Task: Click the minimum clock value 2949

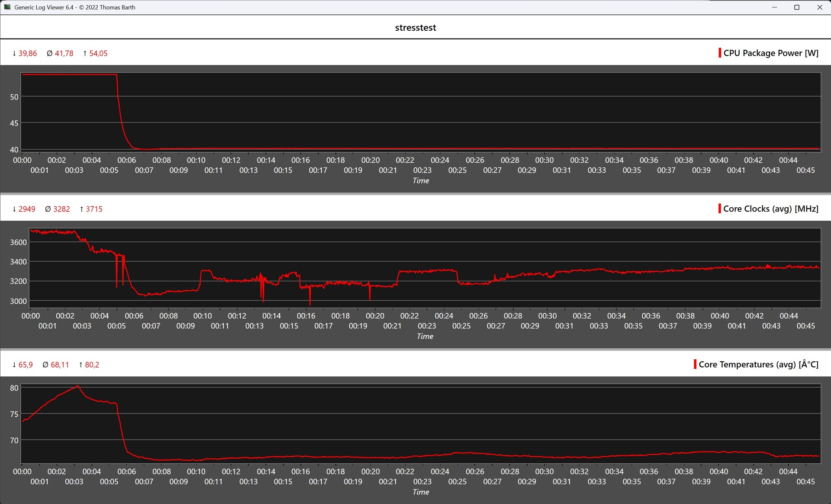Action: point(26,209)
